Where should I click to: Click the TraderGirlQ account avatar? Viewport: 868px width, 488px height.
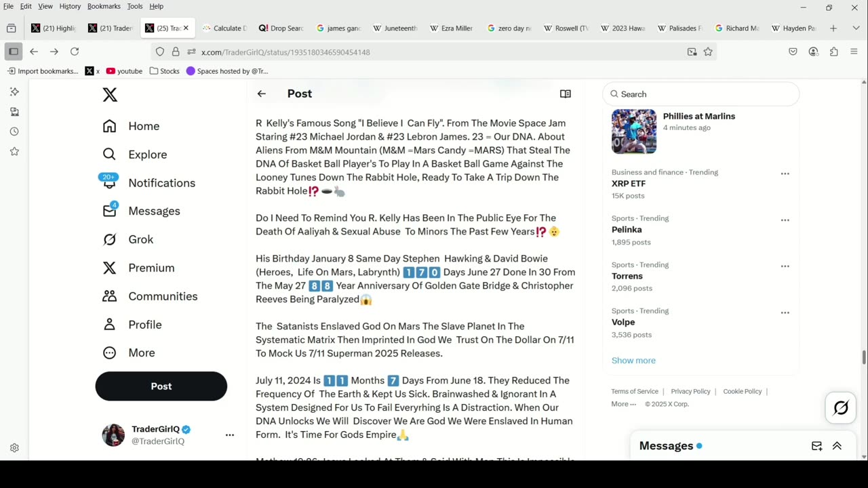click(113, 435)
